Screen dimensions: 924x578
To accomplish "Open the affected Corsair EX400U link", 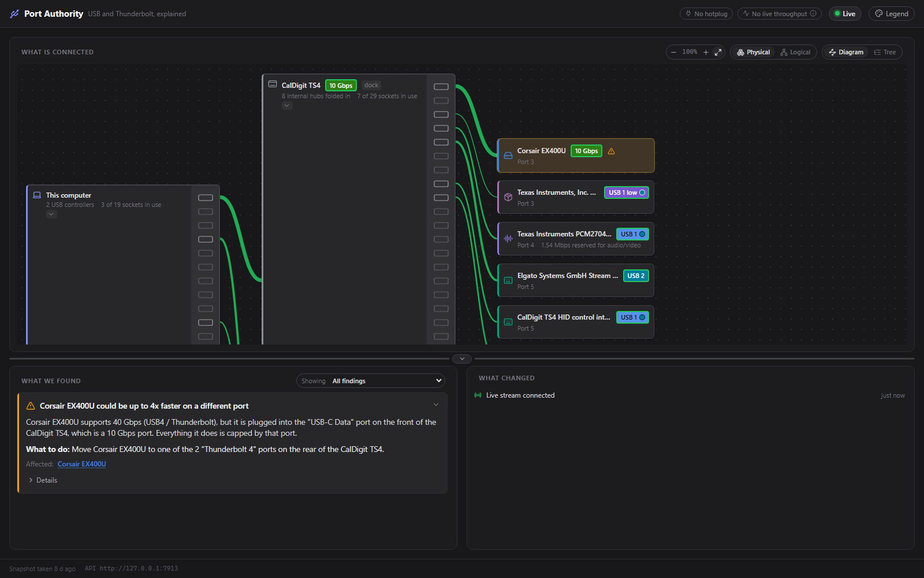I will pos(82,464).
